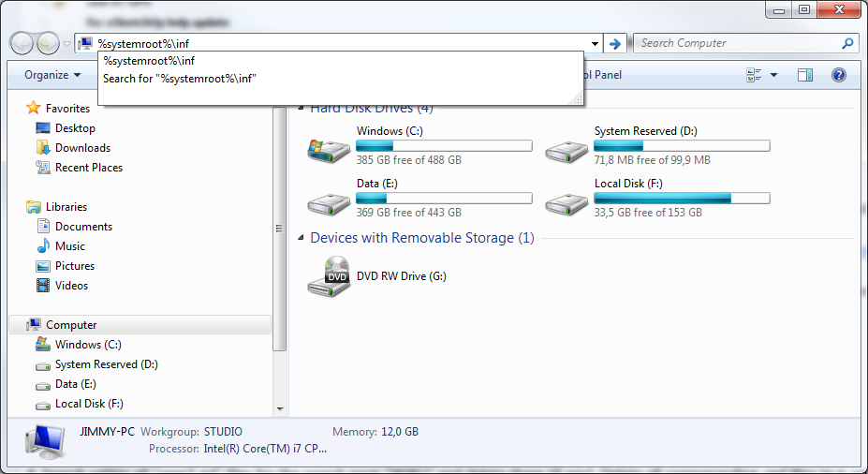Change view with the views icon
The width and height of the screenshot is (868, 474).
[x=754, y=75]
